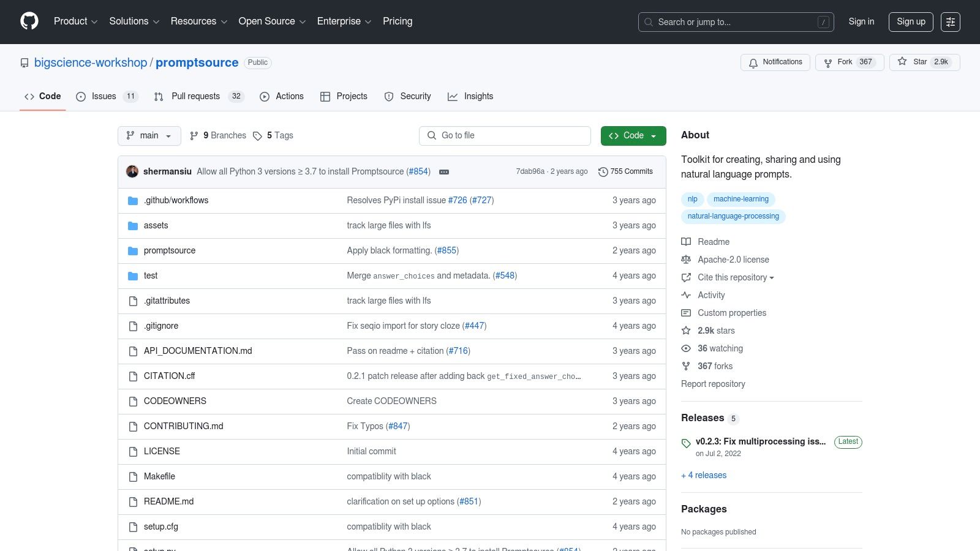
Task: Select the machine-learning topic tag
Action: pyautogui.click(x=741, y=199)
